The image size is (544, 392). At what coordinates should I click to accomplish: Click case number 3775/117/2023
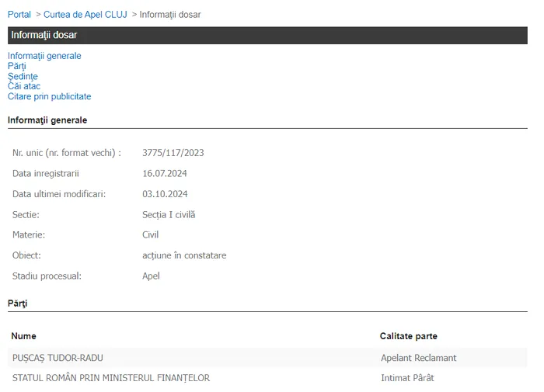click(x=173, y=153)
